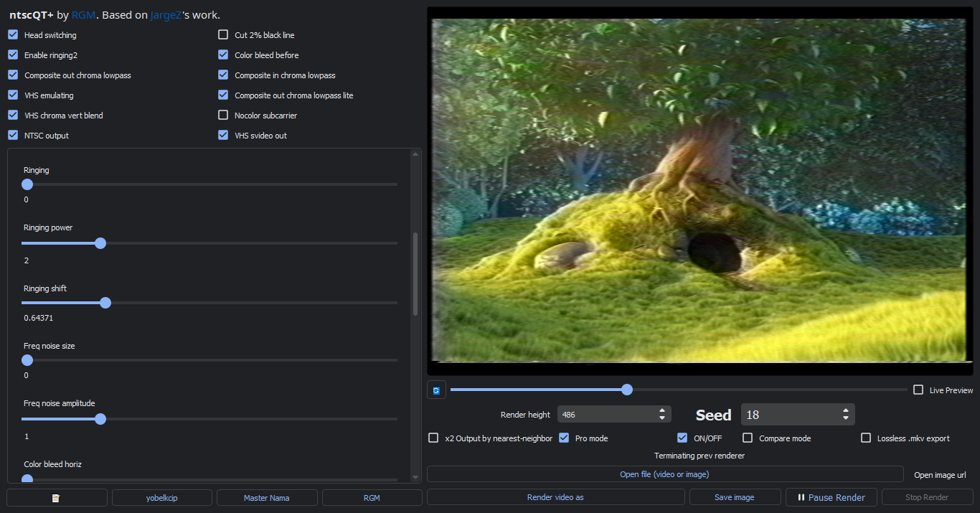This screenshot has width=980, height=513.
Task: Uncheck Composite out chroma lowpass lite
Action: tap(223, 95)
